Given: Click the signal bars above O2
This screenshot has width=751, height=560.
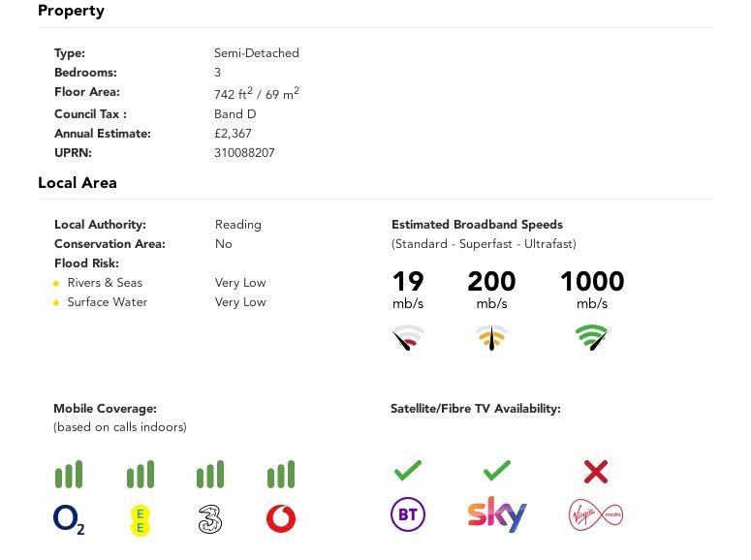Looking at the screenshot, I should click(69, 474).
